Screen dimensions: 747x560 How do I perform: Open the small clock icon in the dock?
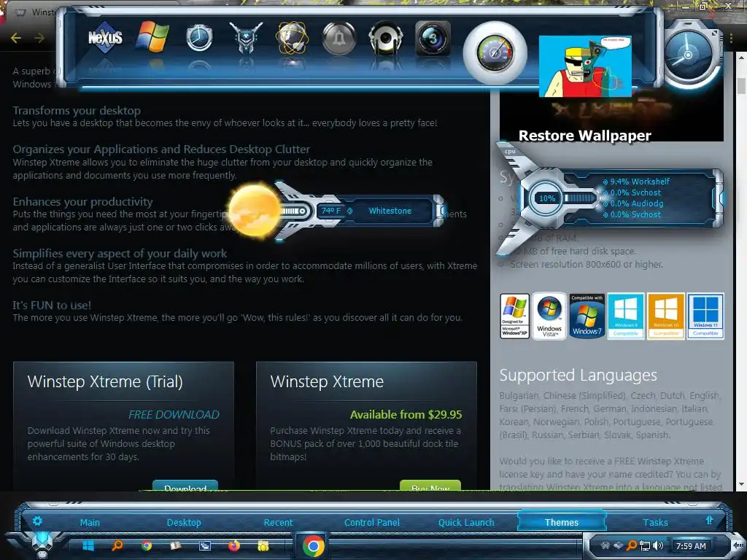tap(199, 37)
